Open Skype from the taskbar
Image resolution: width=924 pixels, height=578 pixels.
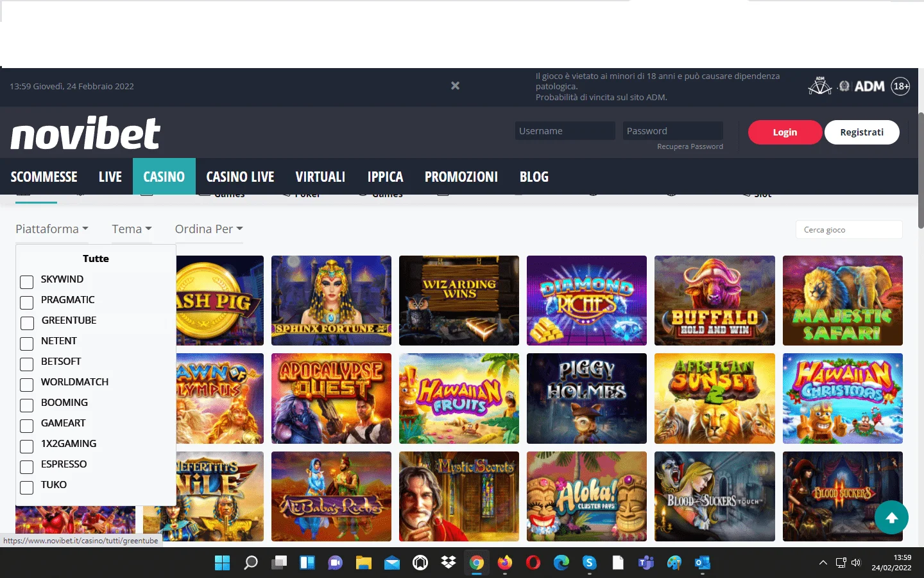[x=590, y=563]
